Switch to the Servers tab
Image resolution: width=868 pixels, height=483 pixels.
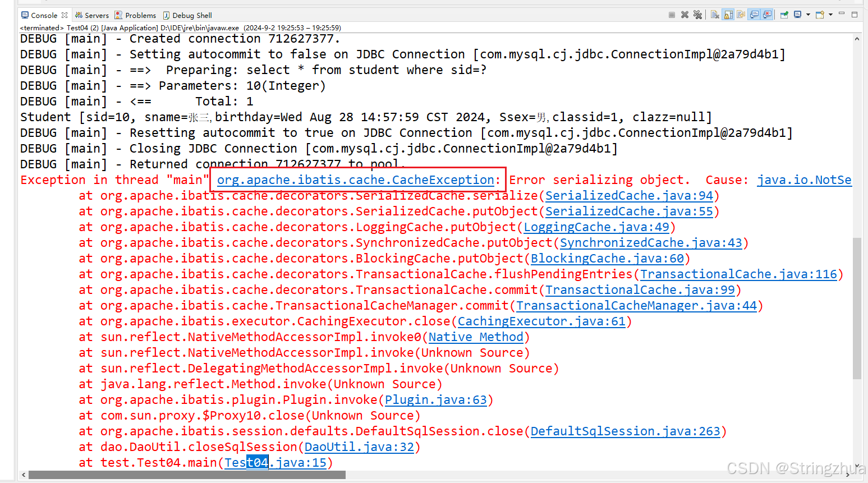pos(92,15)
